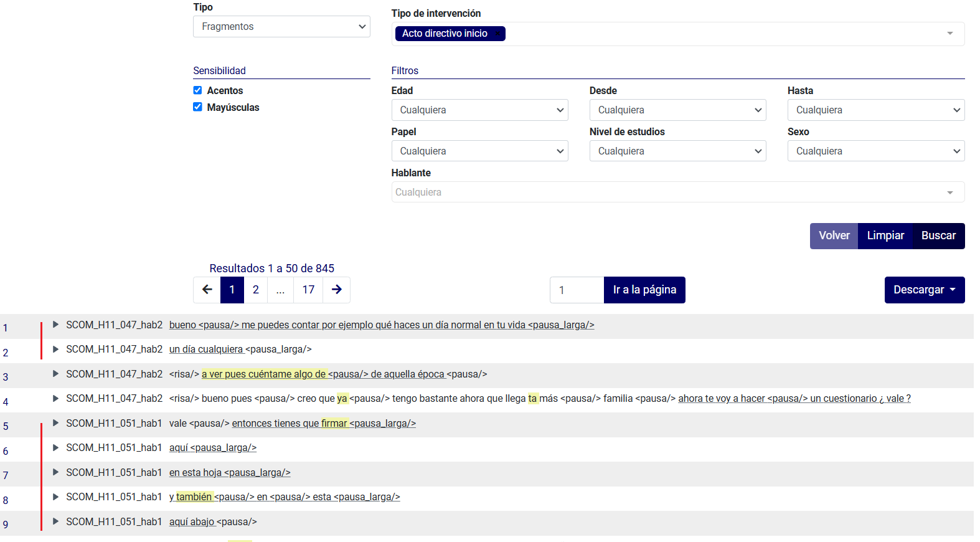Image resolution: width=980 pixels, height=542 pixels.
Task: Open the Descargar download menu
Action: [x=924, y=290]
